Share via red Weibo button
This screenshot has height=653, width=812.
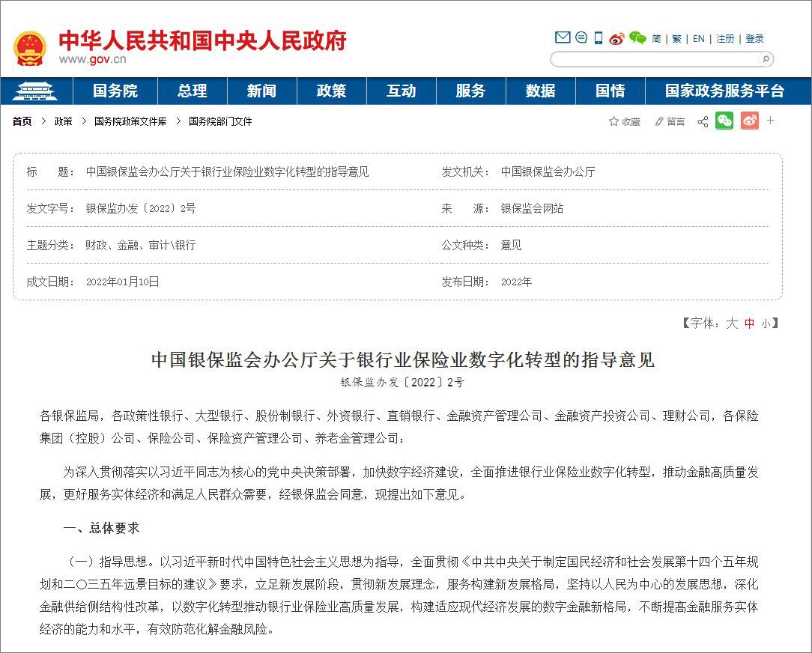[750, 121]
